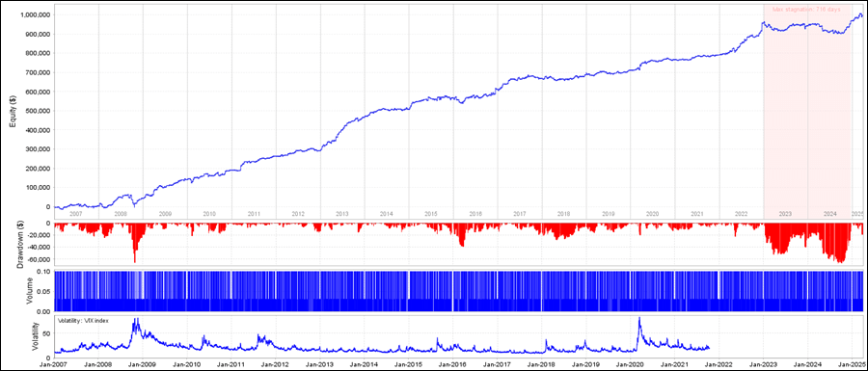Click the 50 tick label on the Volatility axis

[x=47, y=334]
